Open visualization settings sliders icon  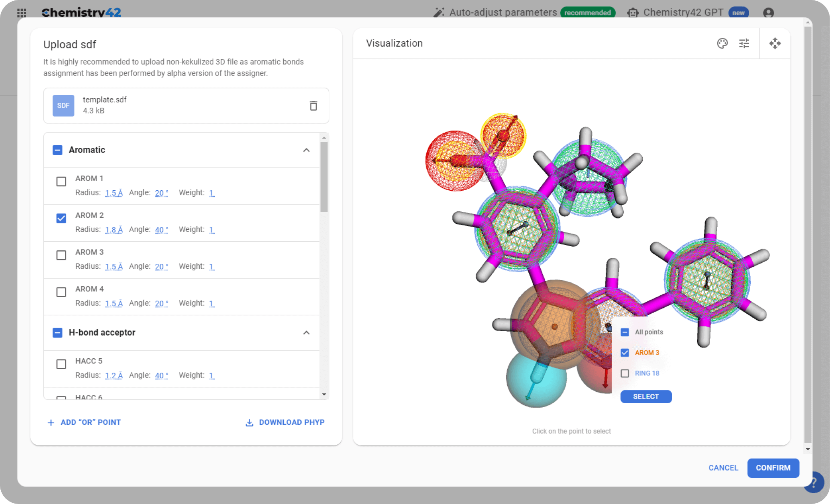pyautogui.click(x=744, y=43)
